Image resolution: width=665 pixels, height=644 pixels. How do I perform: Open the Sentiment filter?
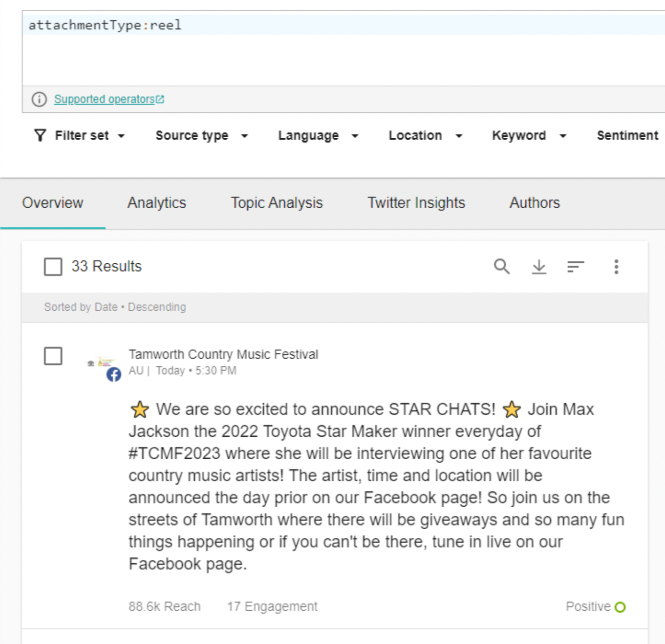click(627, 135)
